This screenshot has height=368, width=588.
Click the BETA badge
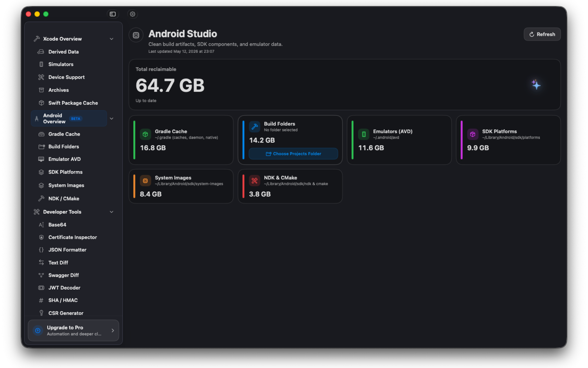[76, 119]
